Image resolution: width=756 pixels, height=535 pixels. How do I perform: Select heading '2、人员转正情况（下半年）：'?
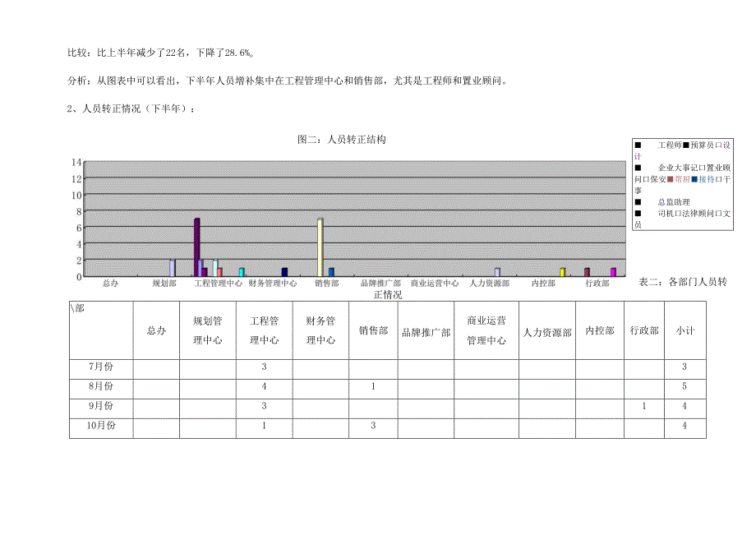[131, 109]
